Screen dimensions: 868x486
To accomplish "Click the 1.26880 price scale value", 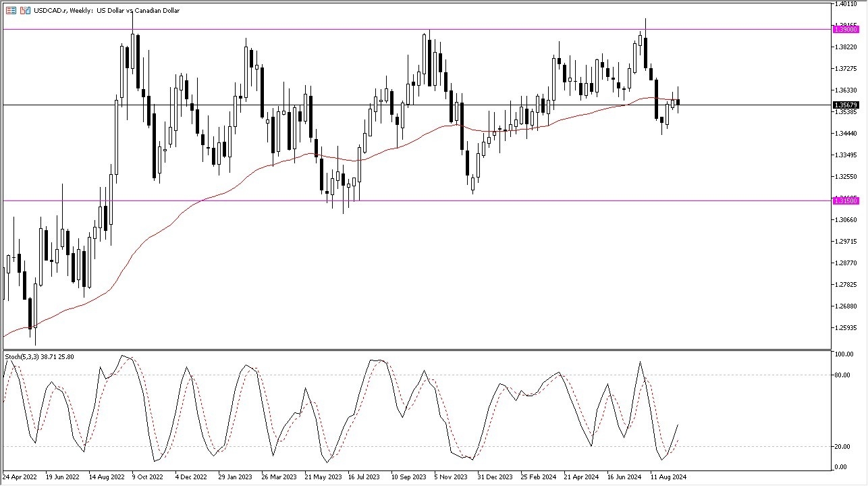I will 845,306.
